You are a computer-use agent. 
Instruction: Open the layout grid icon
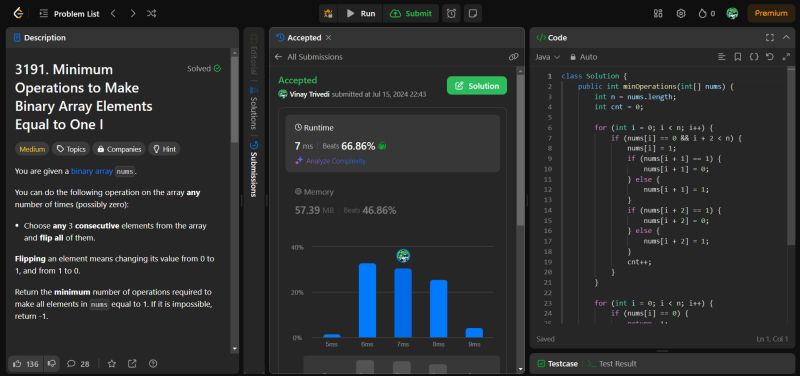pyautogui.click(x=658, y=14)
